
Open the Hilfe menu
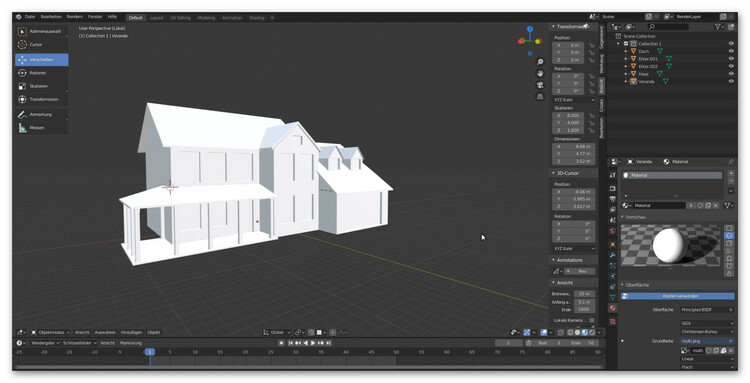pos(112,17)
